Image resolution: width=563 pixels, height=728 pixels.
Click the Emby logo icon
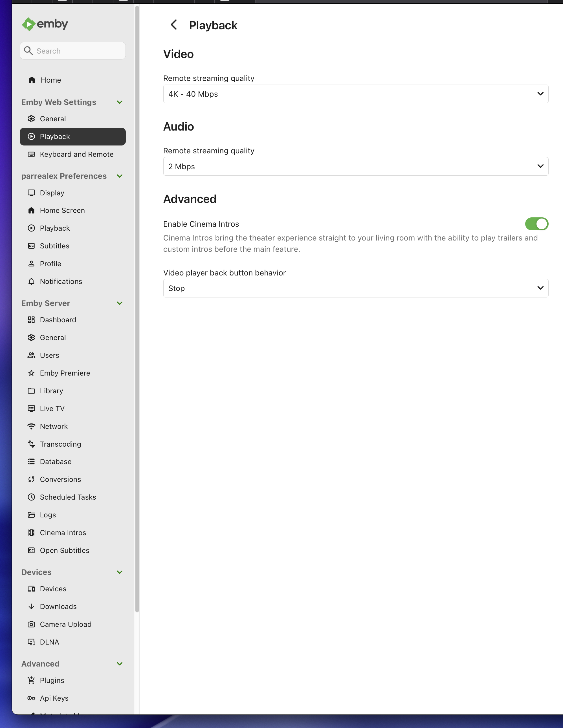[29, 24]
